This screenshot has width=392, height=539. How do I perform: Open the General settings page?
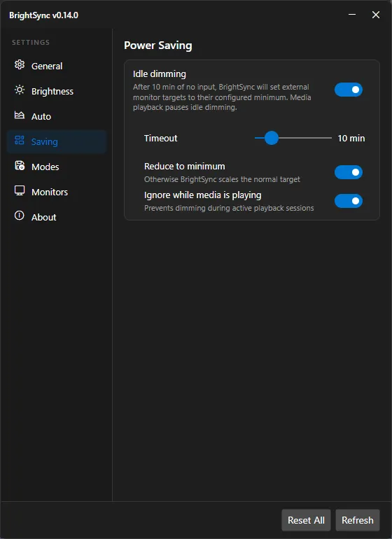click(57, 66)
